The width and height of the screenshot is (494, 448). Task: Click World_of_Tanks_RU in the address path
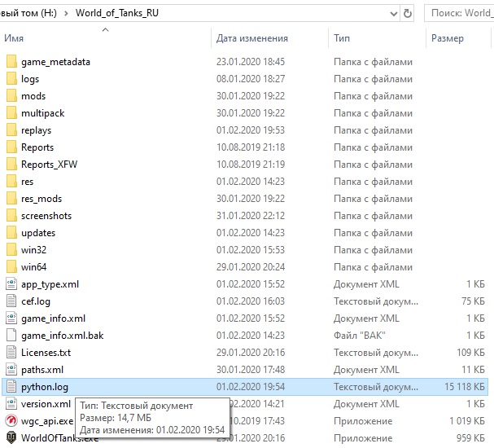pyautogui.click(x=117, y=13)
